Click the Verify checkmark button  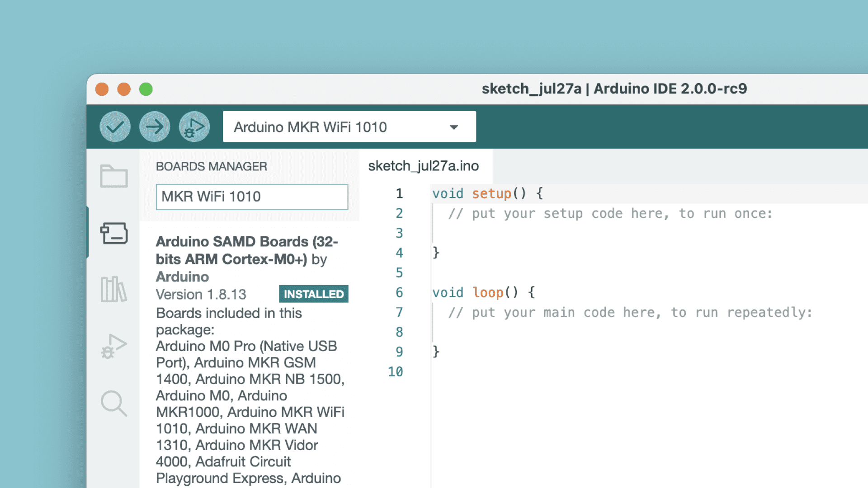(x=115, y=127)
